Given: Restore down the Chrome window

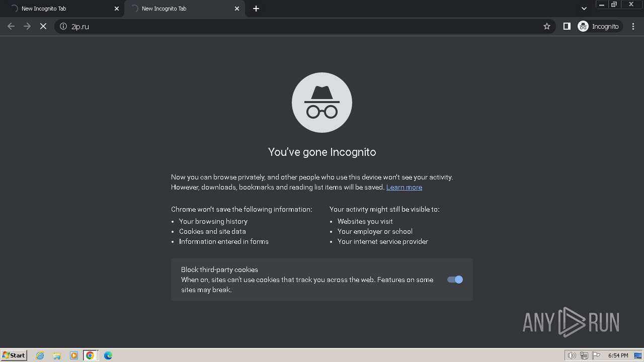Looking at the screenshot, I should coord(614,5).
